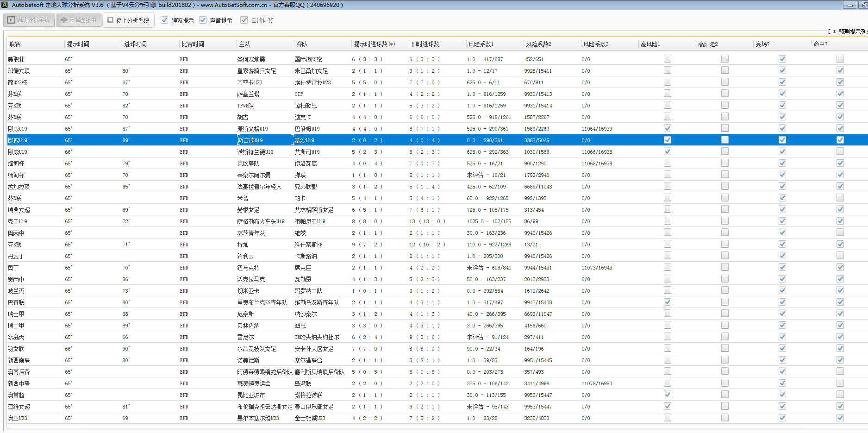The image size is (868, 433).
Task: Toggle 完场? checkbox in the 圣何塞地震 row
Action: [x=782, y=59]
